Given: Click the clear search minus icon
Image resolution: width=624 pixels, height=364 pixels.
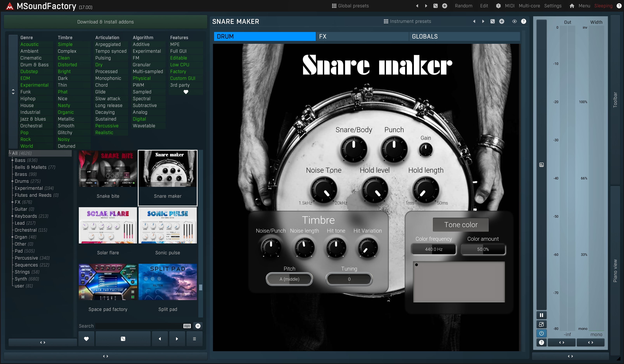Looking at the screenshot, I should pyautogui.click(x=198, y=326).
